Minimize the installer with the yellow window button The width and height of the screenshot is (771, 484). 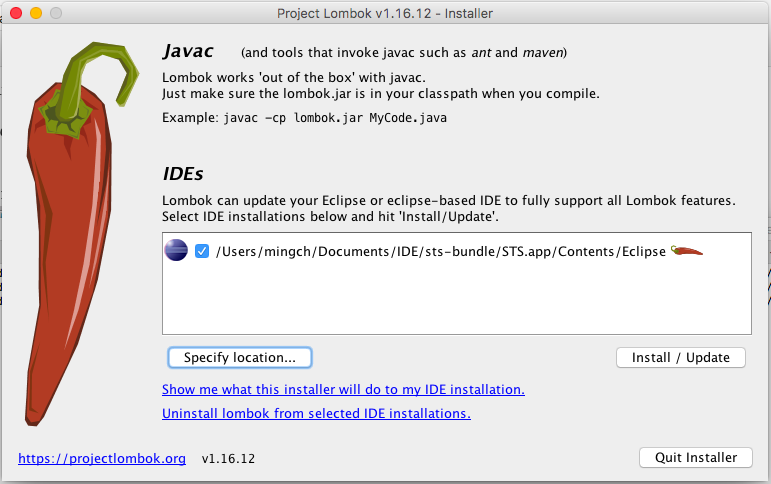pos(36,13)
